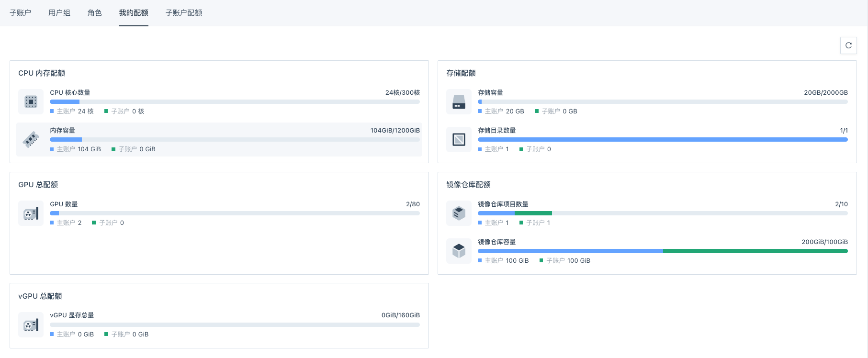Click the CPU 核心数量 usage progress bar
Image resolution: width=868 pixels, height=358 pixels.
235,101
